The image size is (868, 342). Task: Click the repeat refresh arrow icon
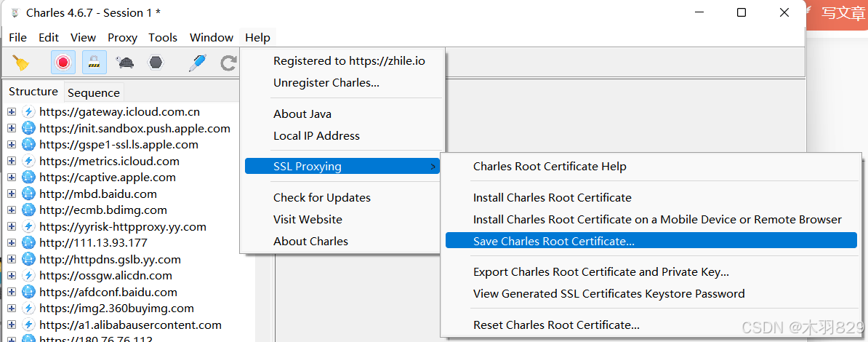(228, 63)
